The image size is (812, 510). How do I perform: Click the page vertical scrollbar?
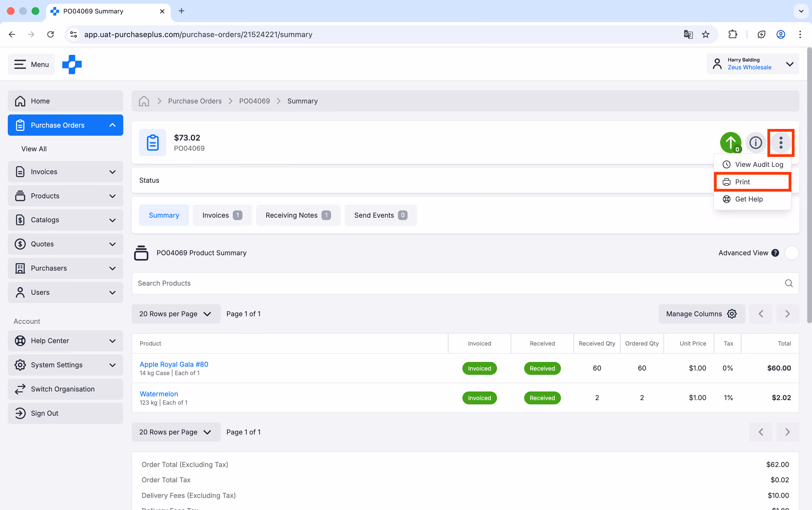(809, 186)
